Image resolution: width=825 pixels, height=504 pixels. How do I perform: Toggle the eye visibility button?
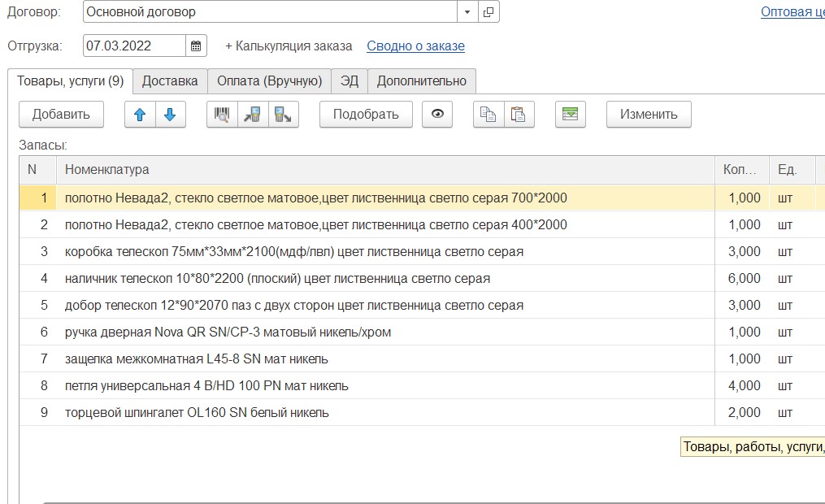pos(438,115)
